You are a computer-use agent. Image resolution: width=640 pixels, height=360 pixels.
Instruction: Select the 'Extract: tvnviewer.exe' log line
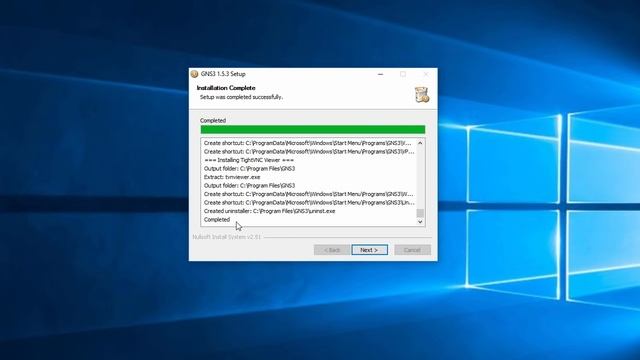pyautogui.click(x=232, y=177)
